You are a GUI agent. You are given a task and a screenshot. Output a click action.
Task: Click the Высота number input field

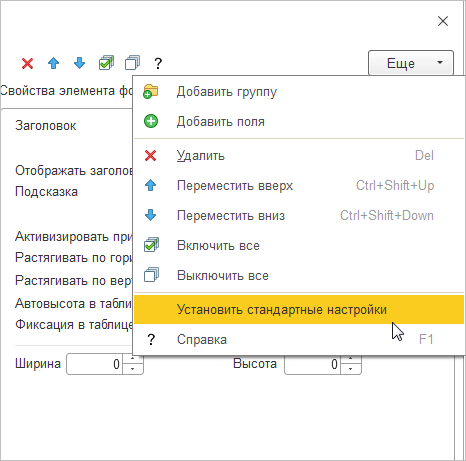coord(313,364)
